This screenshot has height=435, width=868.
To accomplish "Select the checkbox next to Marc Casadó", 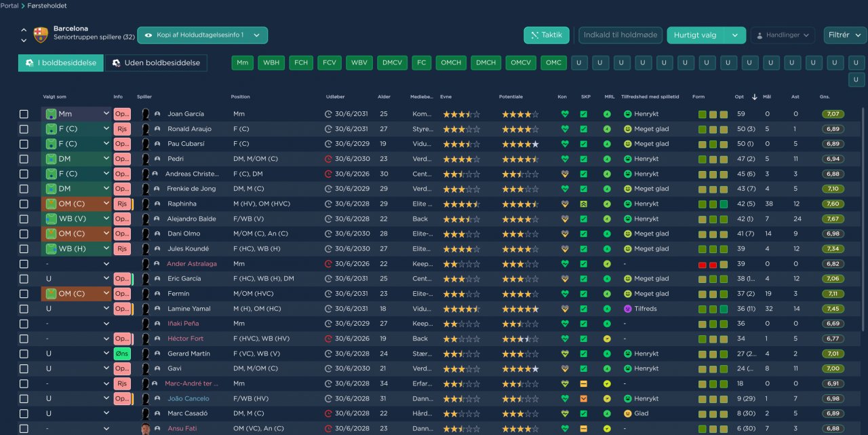I will [x=24, y=413].
